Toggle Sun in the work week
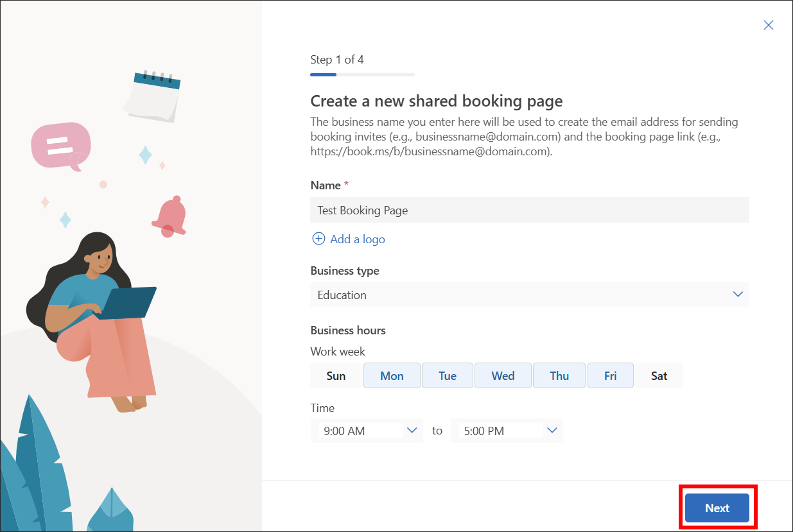 [x=336, y=375]
